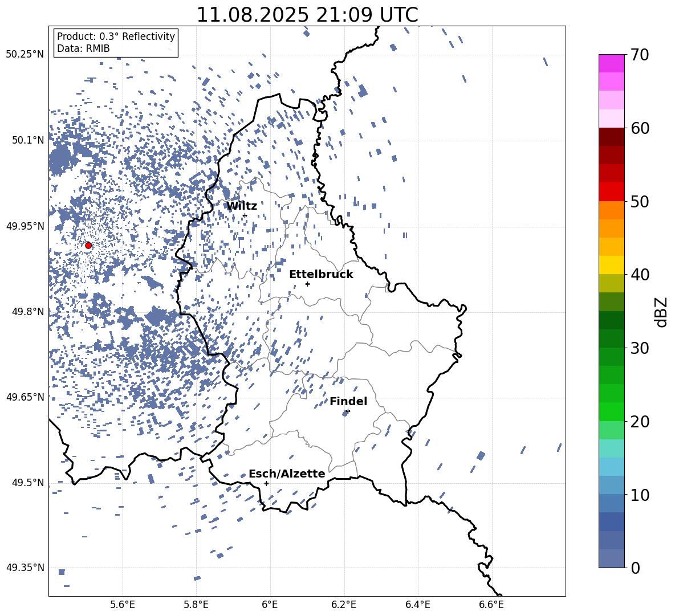Click the 50.25°N latitude label
Screen dimensions: 675x616
[x=25, y=55]
